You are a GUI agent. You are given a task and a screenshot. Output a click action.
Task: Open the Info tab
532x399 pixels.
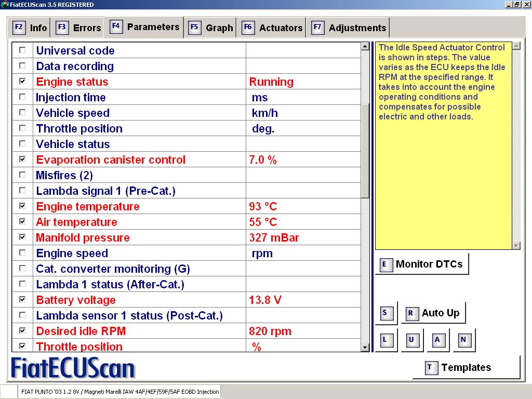[x=29, y=28]
